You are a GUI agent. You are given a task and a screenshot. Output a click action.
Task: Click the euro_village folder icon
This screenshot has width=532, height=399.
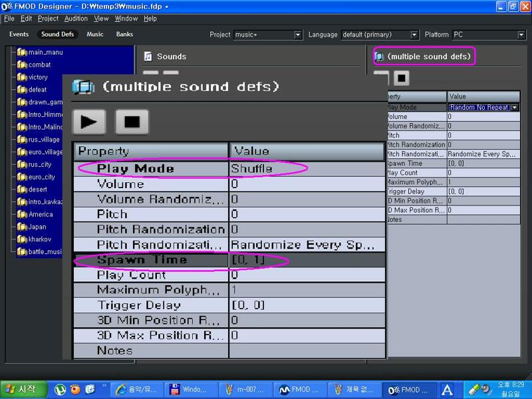click(x=22, y=152)
